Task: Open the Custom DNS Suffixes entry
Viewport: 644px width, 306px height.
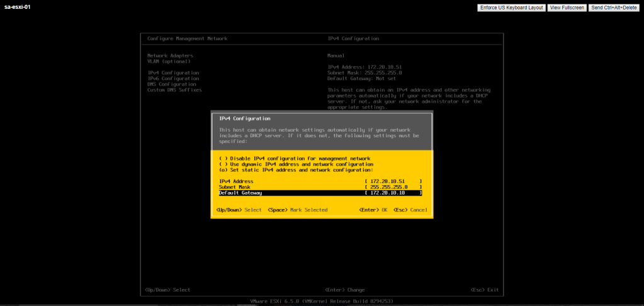Action: pos(174,89)
